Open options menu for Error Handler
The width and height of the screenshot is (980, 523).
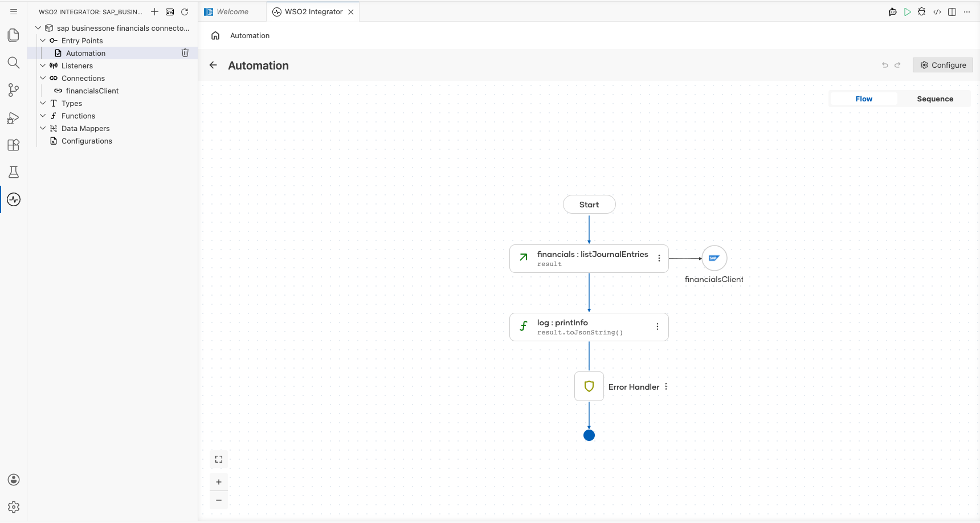click(x=666, y=386)
